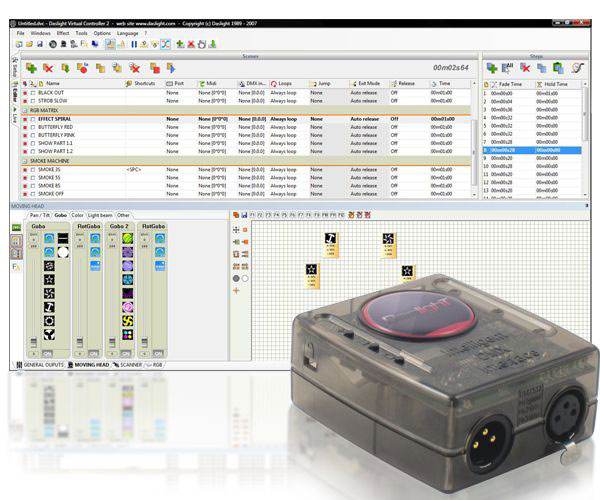Select the ring-of-dots gobo in Gobo channel
Viewport: 600px width, 500px height.
[49, 321]
